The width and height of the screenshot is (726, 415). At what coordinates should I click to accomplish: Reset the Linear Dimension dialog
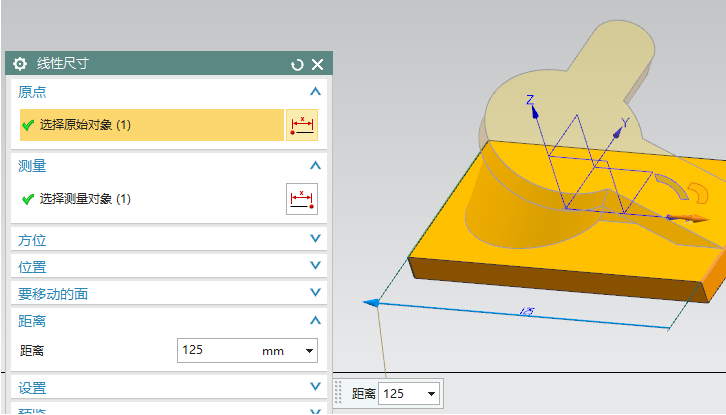pos(297,64)
